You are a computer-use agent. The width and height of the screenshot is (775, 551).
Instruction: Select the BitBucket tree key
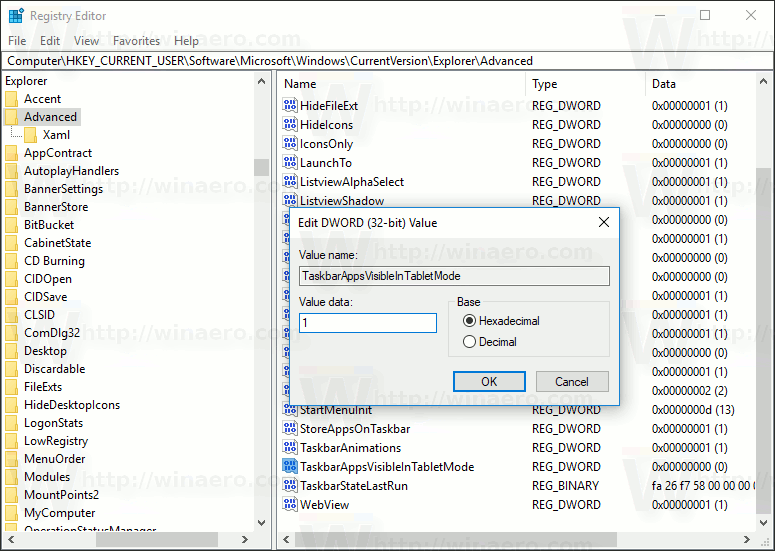click(x=49, y=224)
